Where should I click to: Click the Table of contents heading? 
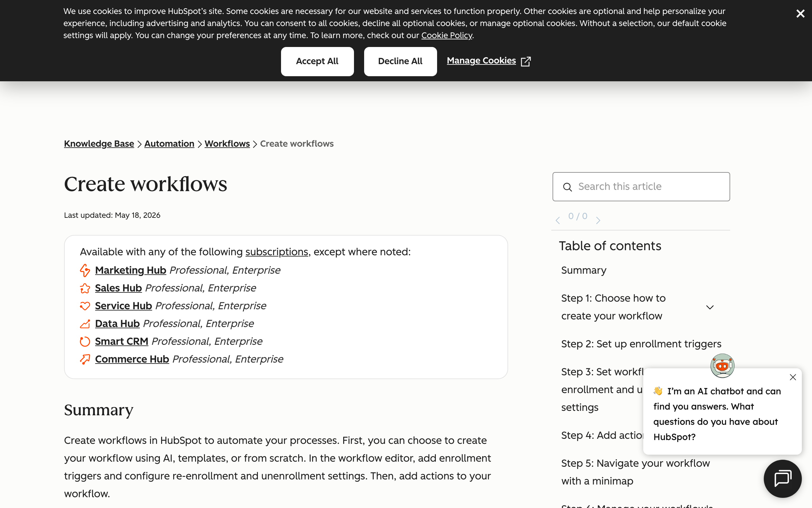610,246
